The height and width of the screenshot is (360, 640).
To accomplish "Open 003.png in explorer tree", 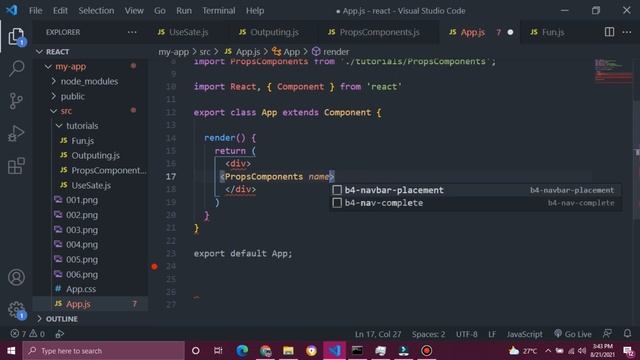I will (x=82, y=230).
